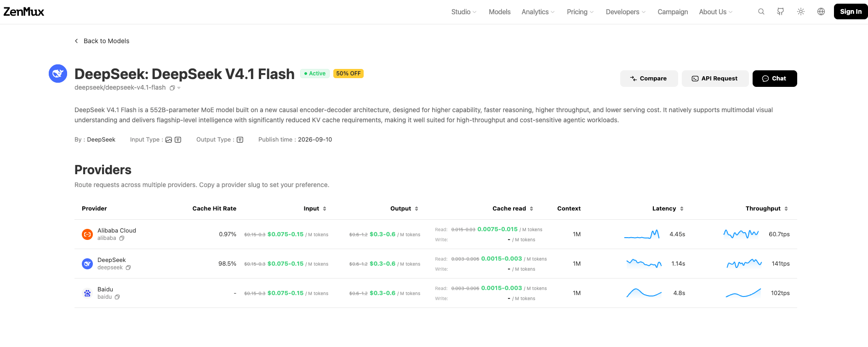This screenshot has width=868, height=347.
Task: Toggle the light/dark theme sun icon
Action: 801,11
